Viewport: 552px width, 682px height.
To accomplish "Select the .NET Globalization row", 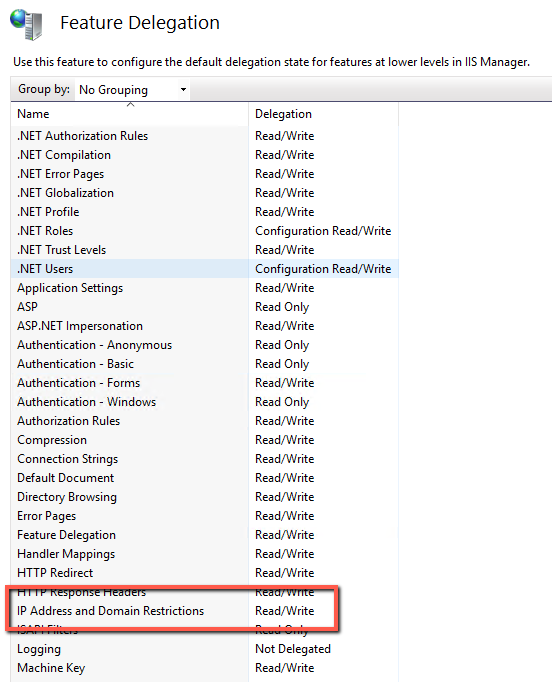I will [204, 193].
